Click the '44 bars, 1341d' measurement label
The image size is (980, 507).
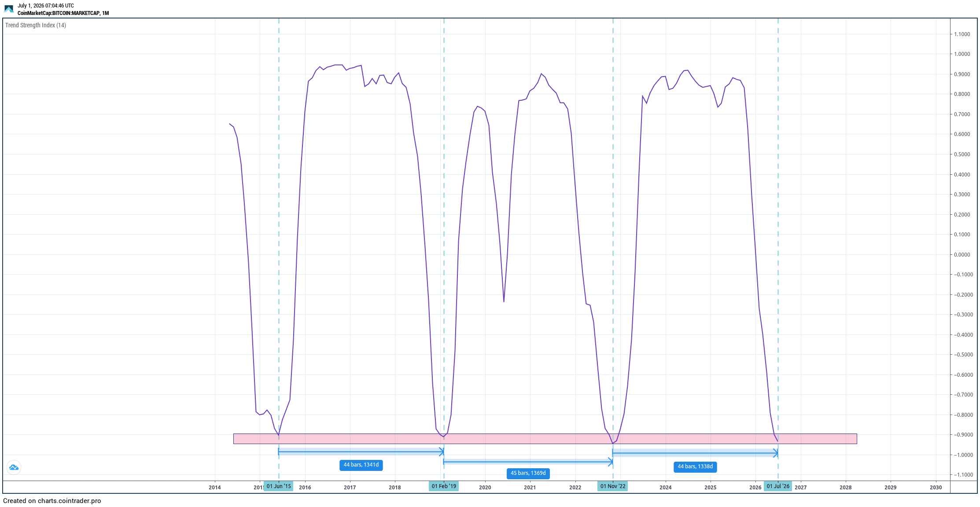(361, 465)
